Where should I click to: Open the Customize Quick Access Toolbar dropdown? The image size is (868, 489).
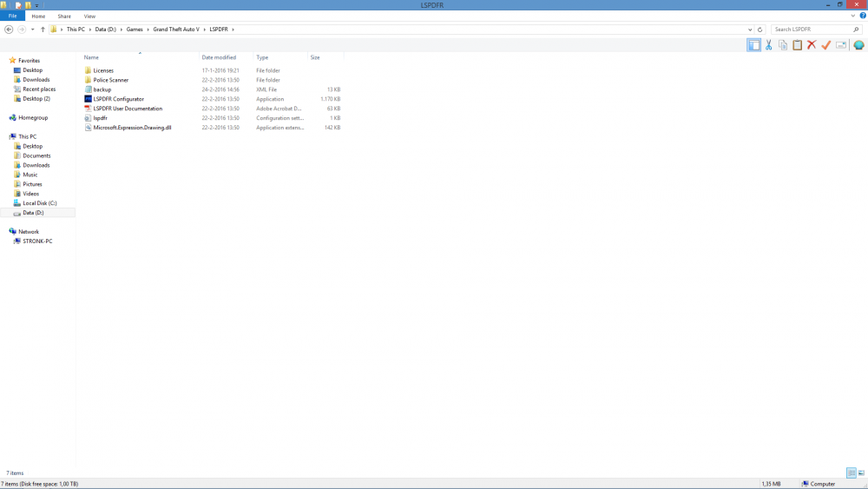click(37, 5)
